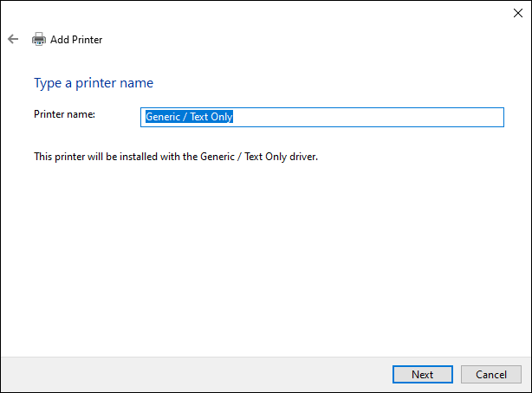Click the Type a printer name heading
This screenshot has height=393, width=532.
(x=94, y=83)
